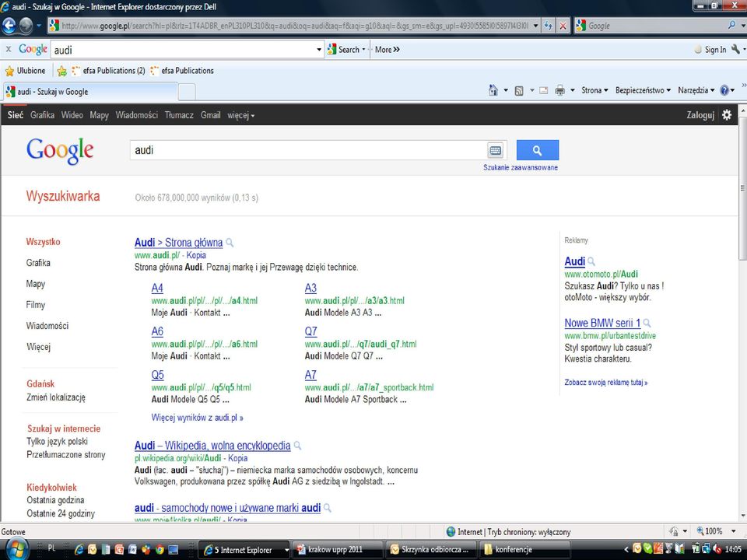Screen dimensions: 747x560
Task: Open the Narzędzia menu
Action: (x=696, y=90)
